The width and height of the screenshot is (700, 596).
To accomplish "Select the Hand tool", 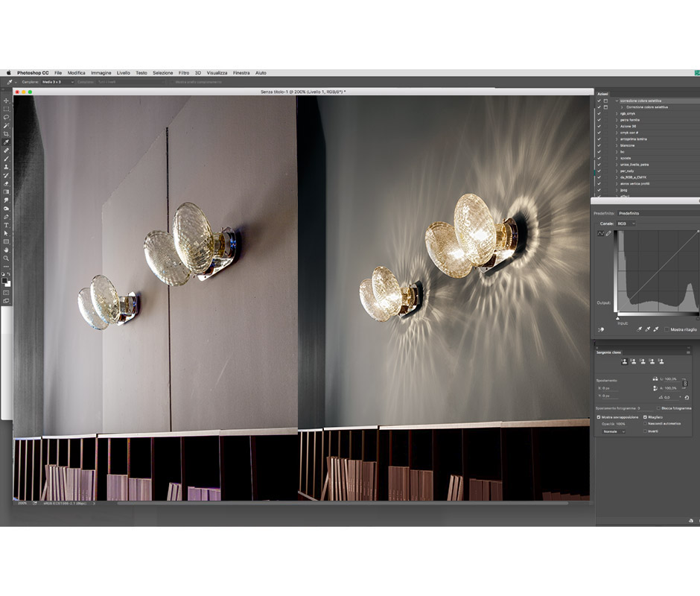I will click(6, 250).
